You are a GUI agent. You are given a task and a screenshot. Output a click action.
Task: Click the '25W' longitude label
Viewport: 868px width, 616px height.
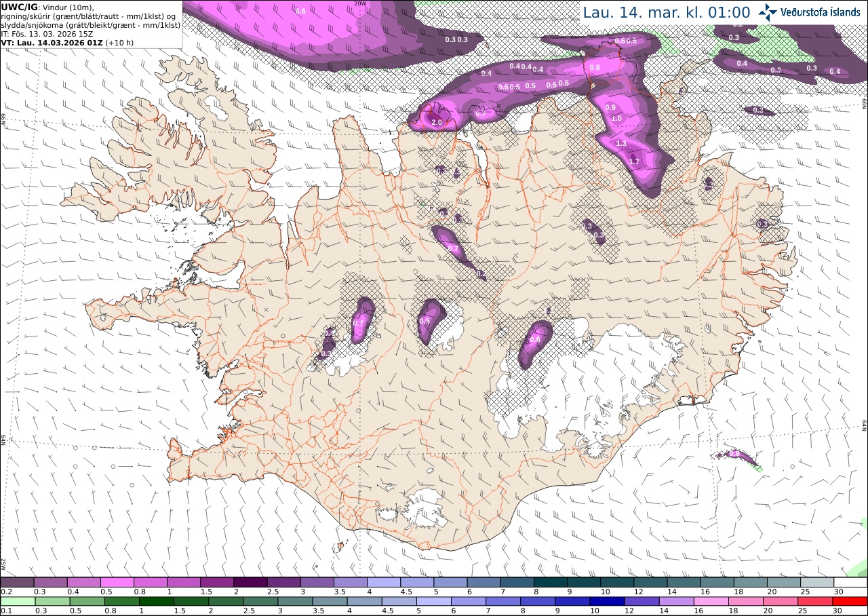(3, 564)
